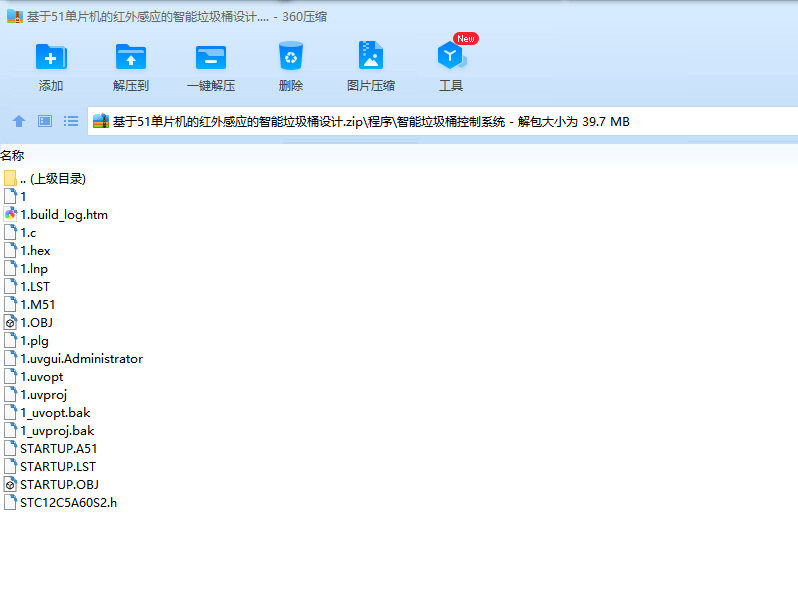The width and height of the screenshot is (798, 606).
Task: Open the 工具 tools icon with New badge
Action: (451, 55)
